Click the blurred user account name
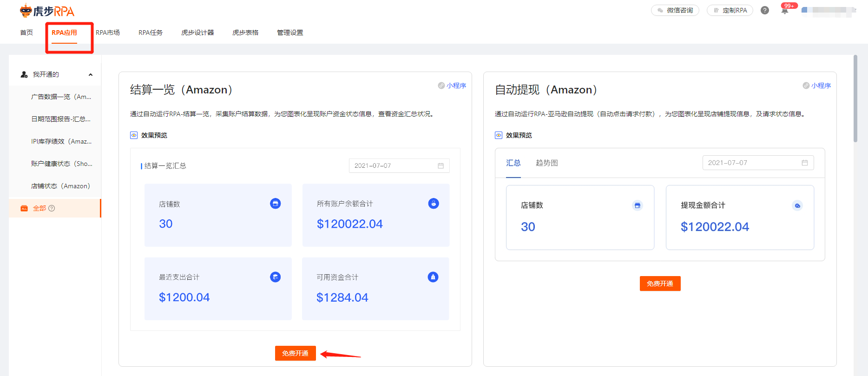 click(828, 10)
